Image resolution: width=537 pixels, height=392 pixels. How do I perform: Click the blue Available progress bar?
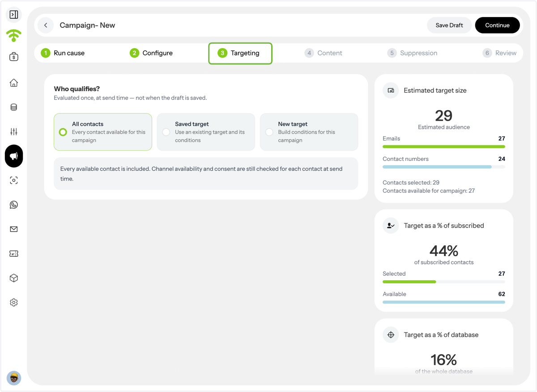point(444,302)
